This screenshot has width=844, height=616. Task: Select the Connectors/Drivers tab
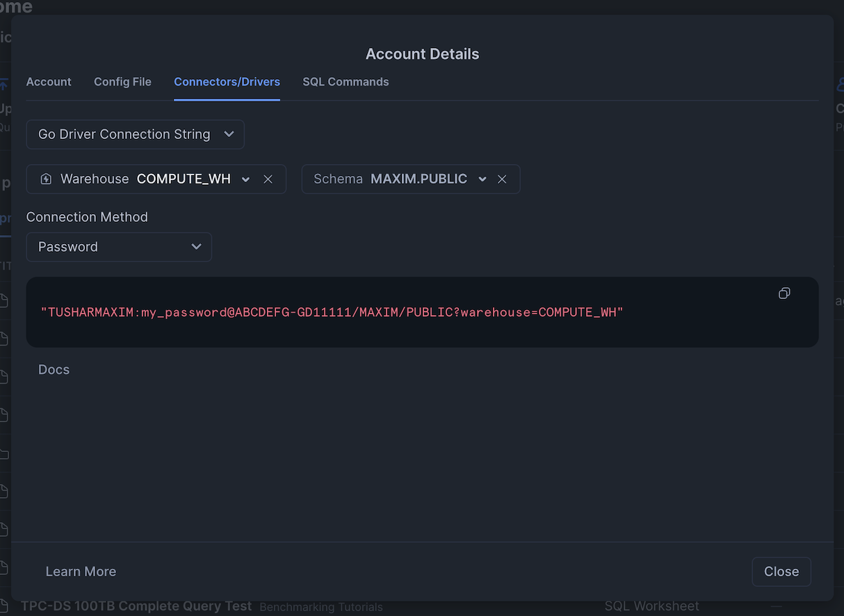click(x=227, y=82)
